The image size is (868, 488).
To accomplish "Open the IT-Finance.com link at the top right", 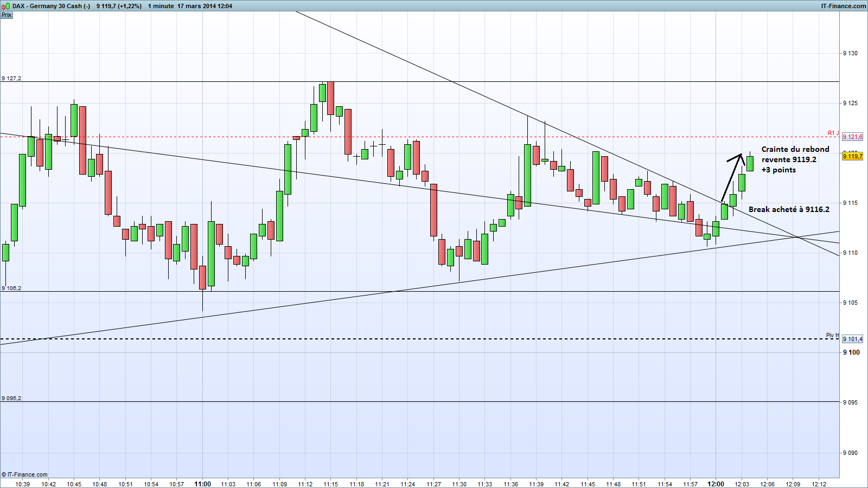I will [843, 6].
